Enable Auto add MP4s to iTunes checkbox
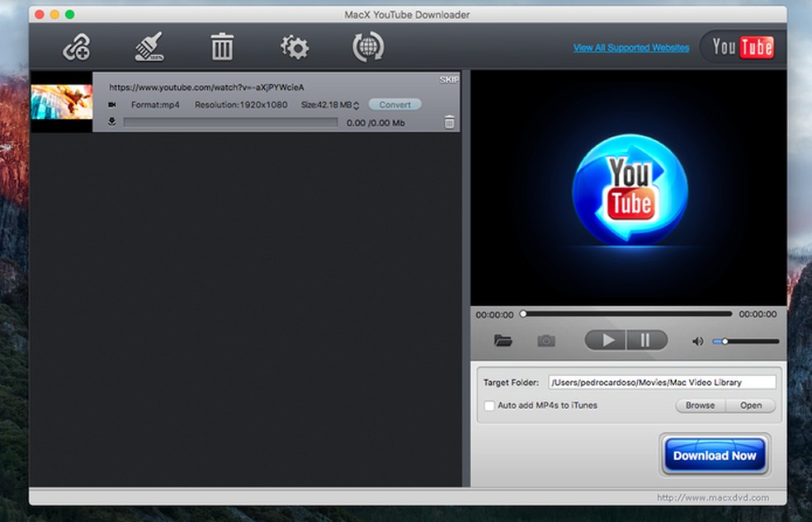The height and width of the screenshot is (522, 812). (489, 406)
